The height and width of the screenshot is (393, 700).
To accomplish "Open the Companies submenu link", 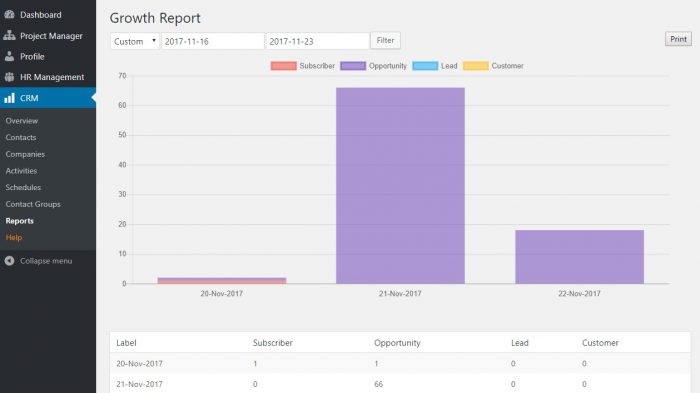I will coord(25,154).
